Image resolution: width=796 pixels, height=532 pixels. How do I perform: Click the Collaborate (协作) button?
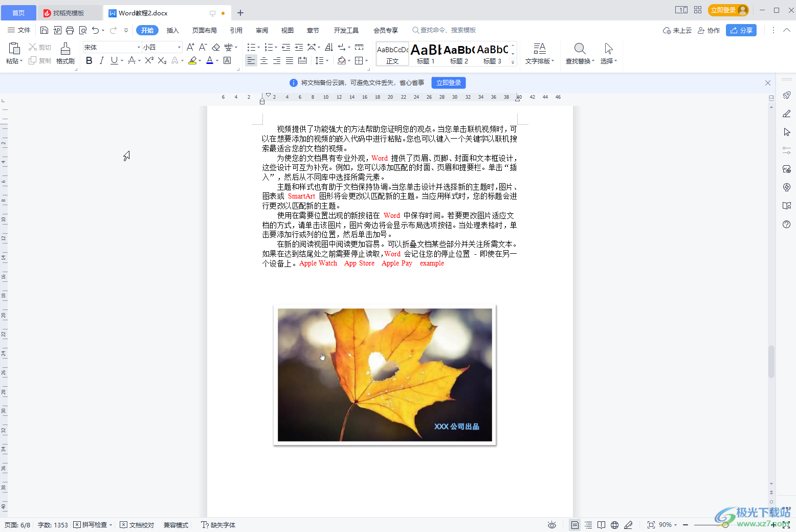pyautogui.click(x=709, y=30)
